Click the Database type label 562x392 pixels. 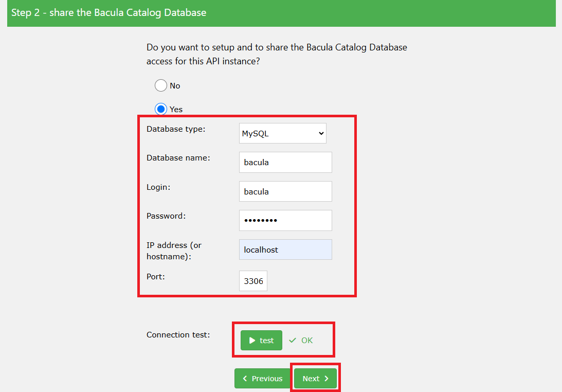[x=176, y=129]
